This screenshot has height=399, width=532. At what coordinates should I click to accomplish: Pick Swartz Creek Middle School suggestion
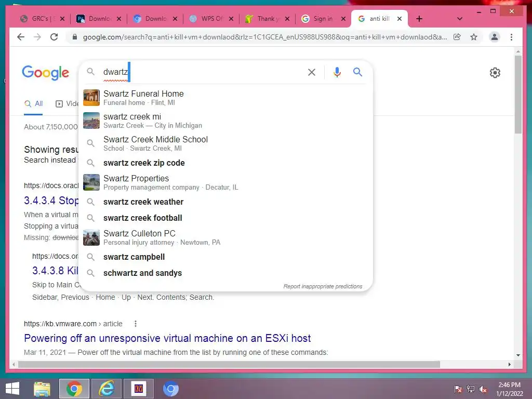pos(226,143)
